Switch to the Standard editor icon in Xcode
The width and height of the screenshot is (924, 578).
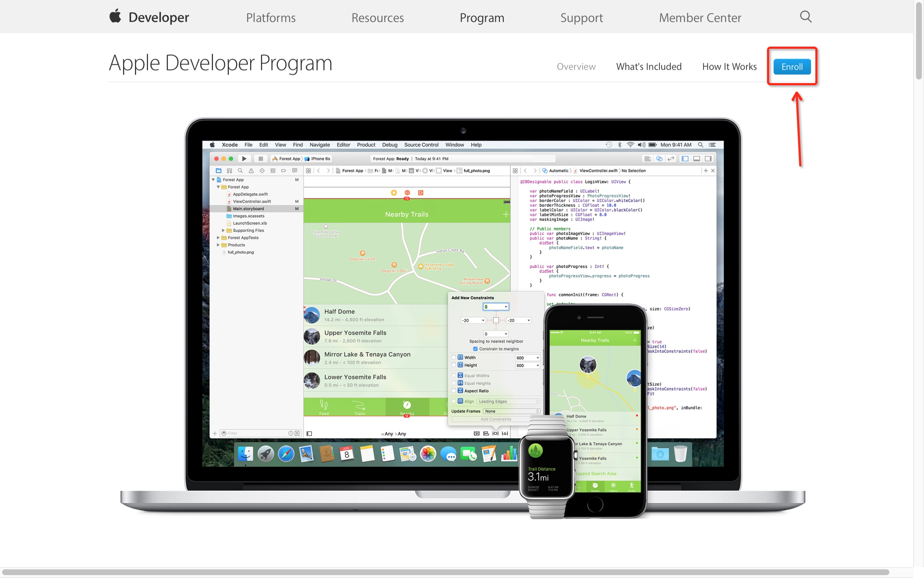pyautogui.click(x=648, y=159)
